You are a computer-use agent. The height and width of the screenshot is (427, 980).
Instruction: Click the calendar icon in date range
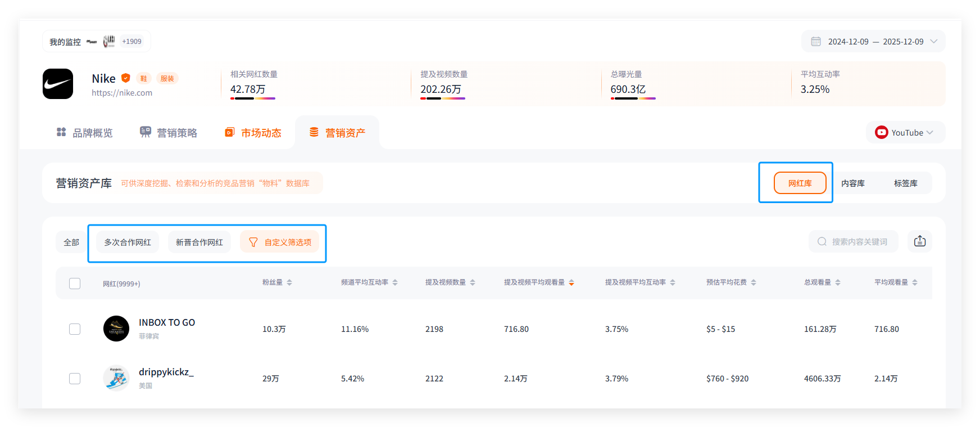coord(815,42)
